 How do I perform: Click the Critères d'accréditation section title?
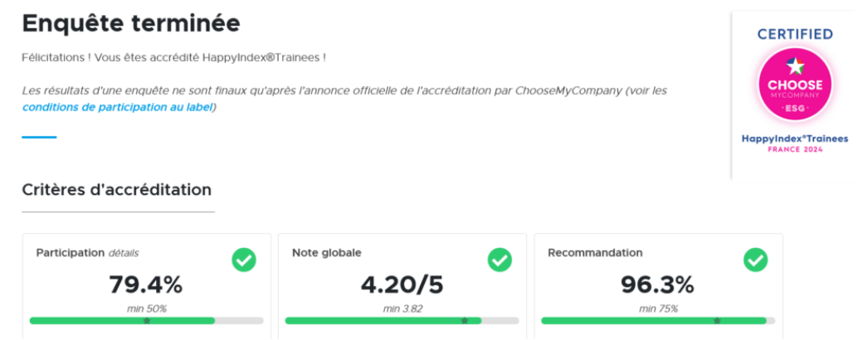click(x=117, y=190)
